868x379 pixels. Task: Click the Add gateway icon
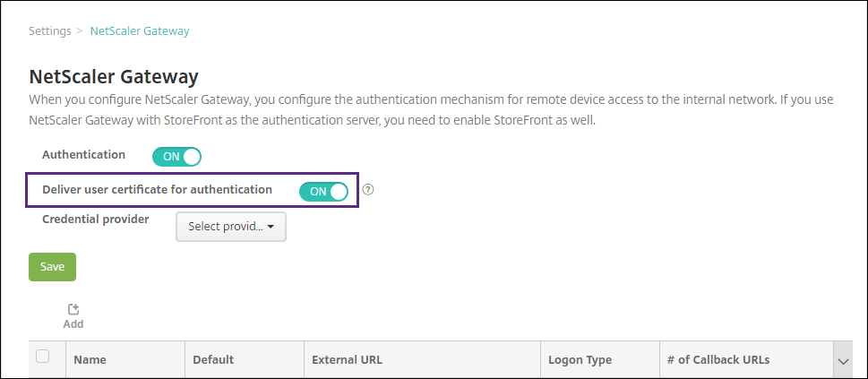pos(73,309)
